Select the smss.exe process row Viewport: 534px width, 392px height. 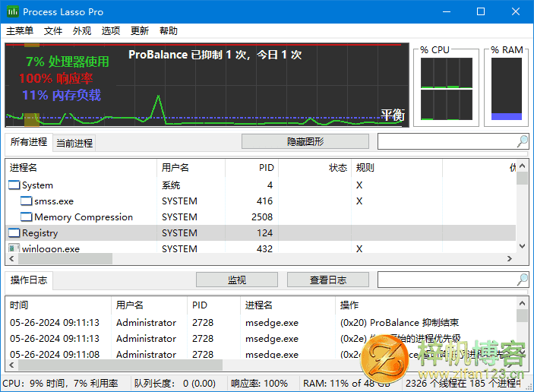pyautogui.click(x=261, y=201)
